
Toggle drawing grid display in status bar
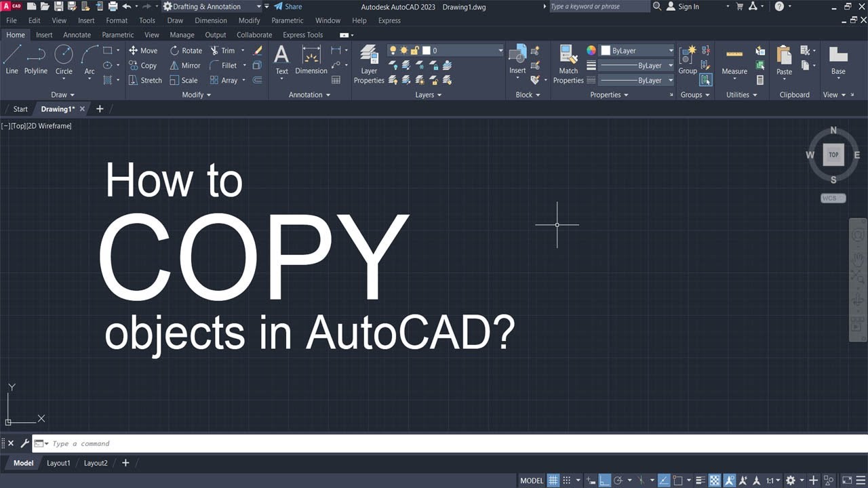click(553, 481)
